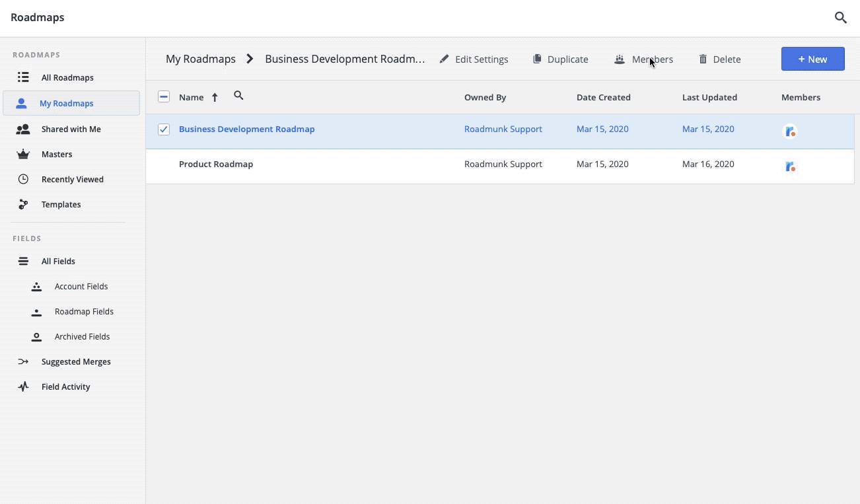Toggle the select-all checkbox in the header

pyautogui.click(x=164, y=96)
